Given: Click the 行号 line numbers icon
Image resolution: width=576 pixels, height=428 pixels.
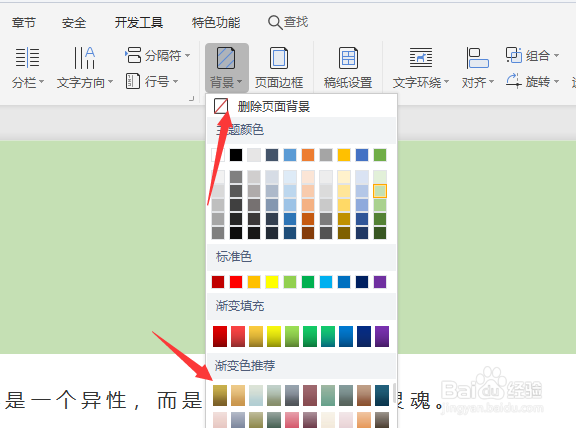Looking at the screenshot, I should point(133,81).
